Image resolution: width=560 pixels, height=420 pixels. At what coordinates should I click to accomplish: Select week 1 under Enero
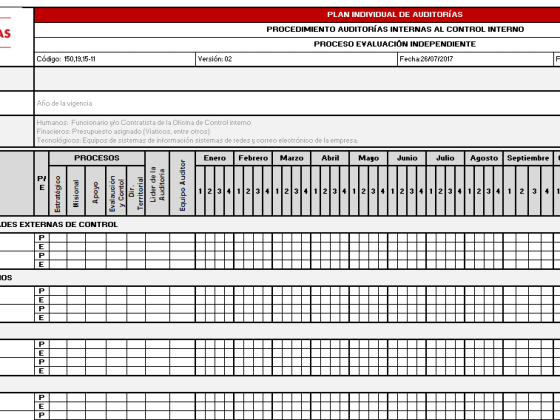[x=200, y=191]
